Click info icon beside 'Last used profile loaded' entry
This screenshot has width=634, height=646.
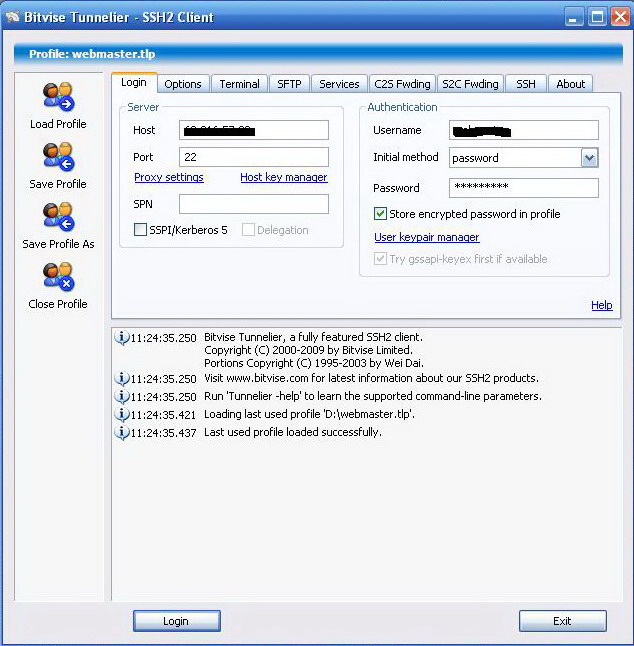tap(122, 433)
